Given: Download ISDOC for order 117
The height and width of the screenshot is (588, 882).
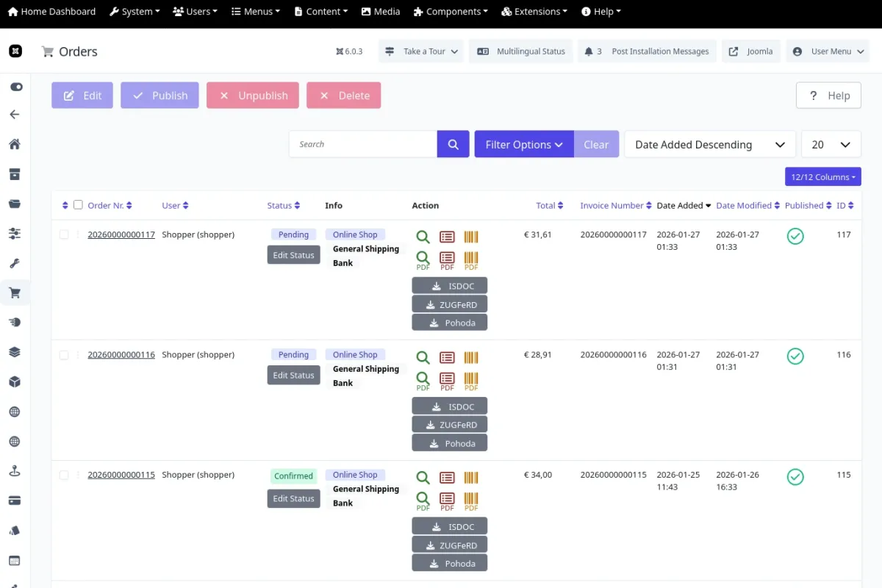Looking at the screenshot, I should coord(449,286).
